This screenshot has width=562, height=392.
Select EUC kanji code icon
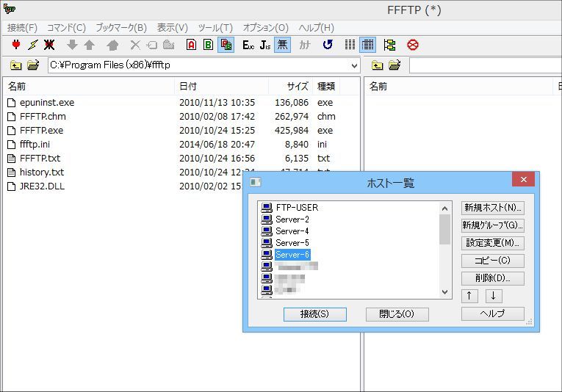coord(248,45)
